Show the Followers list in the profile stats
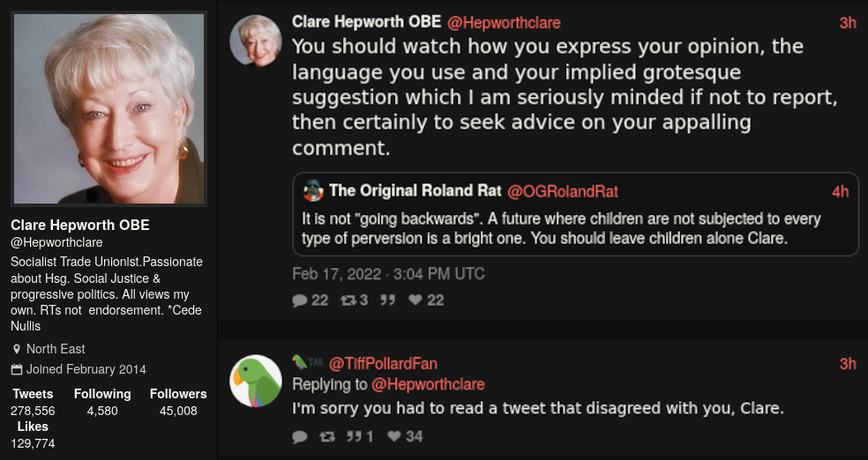This screenshot has width=868, height=460. point(178,402)
